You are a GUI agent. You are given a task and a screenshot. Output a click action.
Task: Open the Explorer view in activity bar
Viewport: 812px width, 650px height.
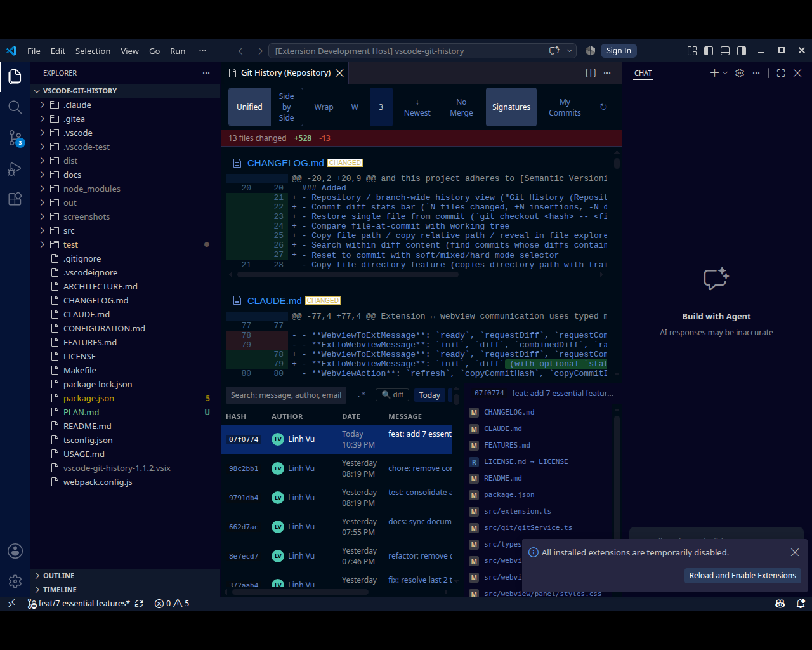click(x=15, y=77)
